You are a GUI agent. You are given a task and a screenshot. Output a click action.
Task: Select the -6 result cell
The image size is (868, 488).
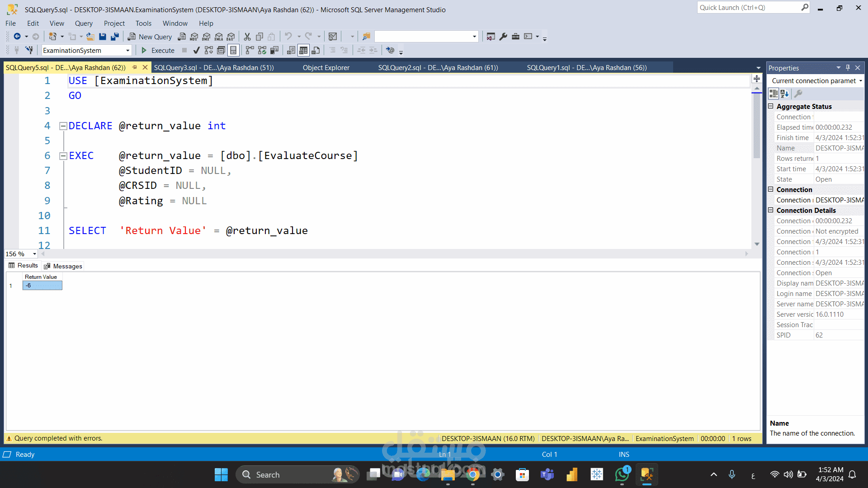click(42, 286)
